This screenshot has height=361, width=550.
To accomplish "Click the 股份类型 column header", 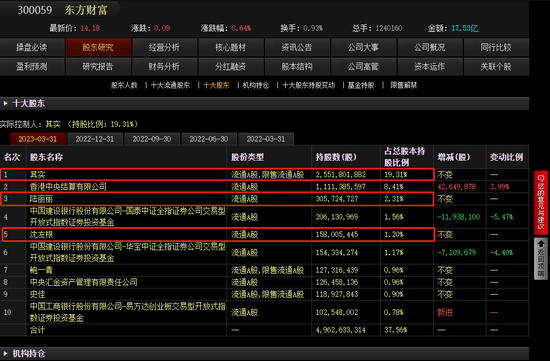I will [x=247, y=157].
